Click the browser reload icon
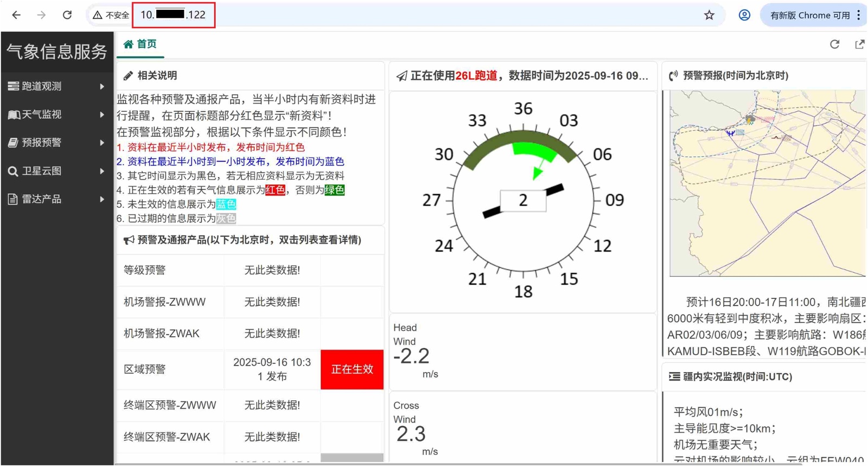 [67, 15]
